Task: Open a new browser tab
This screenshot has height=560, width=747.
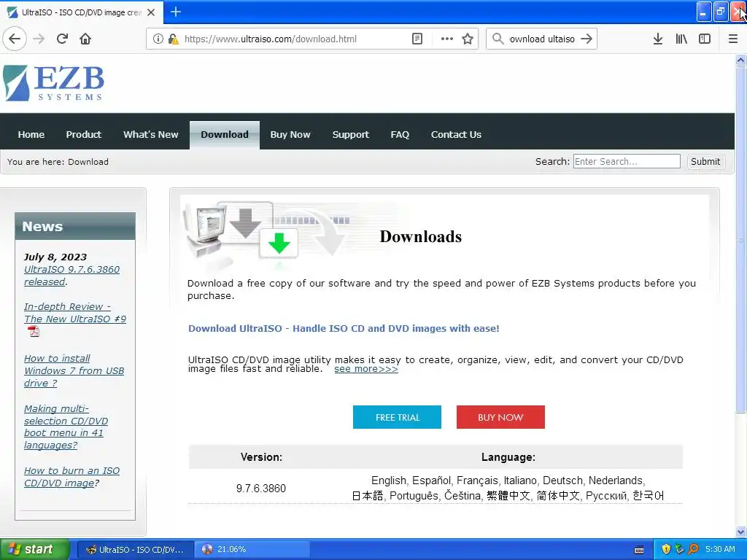Action: (x=176, y=12)
